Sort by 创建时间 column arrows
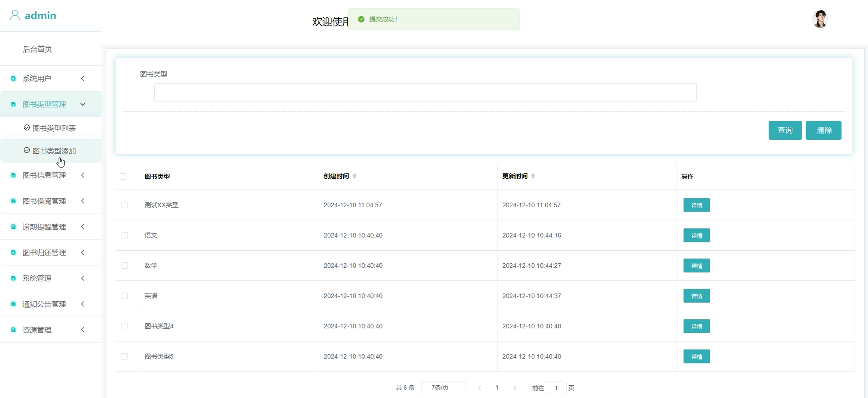This screenshot has height=398, width=868. pyautogui.click(x=355, y=176)
